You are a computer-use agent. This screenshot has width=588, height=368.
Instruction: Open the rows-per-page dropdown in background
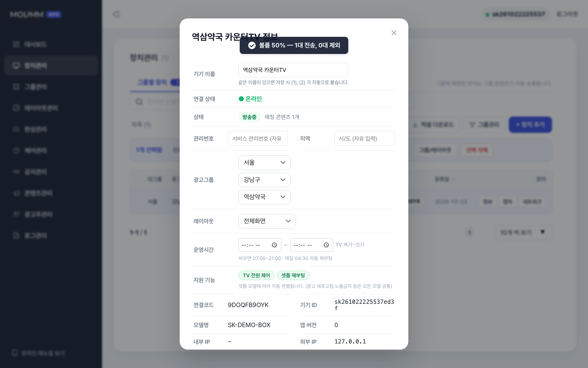click(x=523, y=232)
